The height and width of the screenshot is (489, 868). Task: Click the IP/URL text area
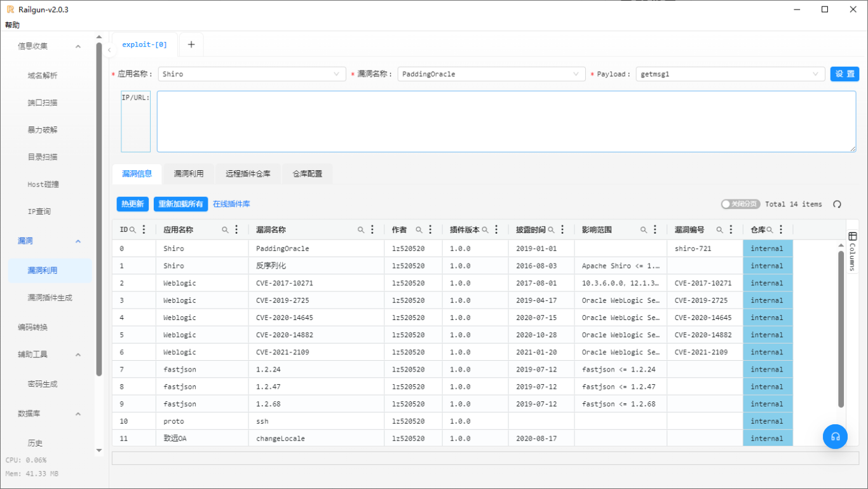tap(506, 121)
